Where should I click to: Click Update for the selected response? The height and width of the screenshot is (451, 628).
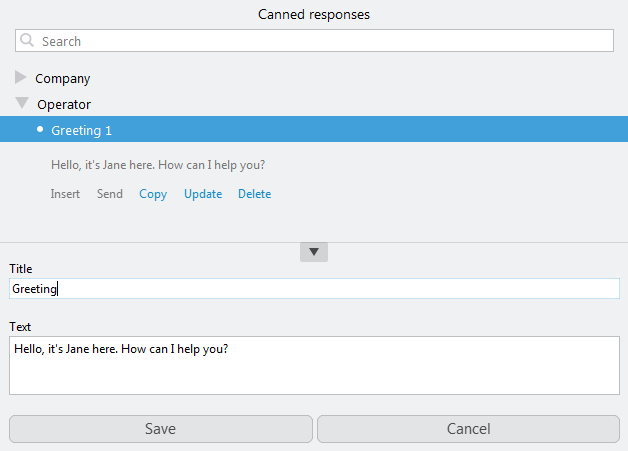point(203,194)
